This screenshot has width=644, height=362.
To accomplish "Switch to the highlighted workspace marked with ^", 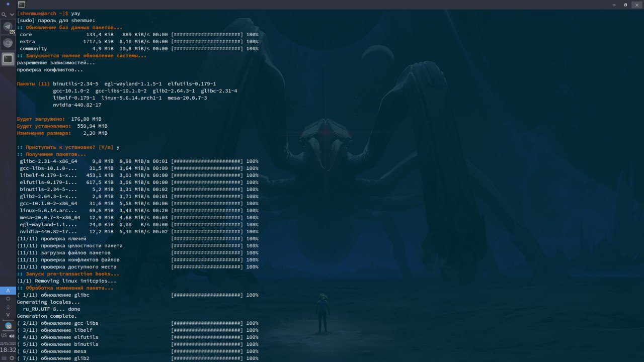I will pyautogui.click(x=8, y=291).
